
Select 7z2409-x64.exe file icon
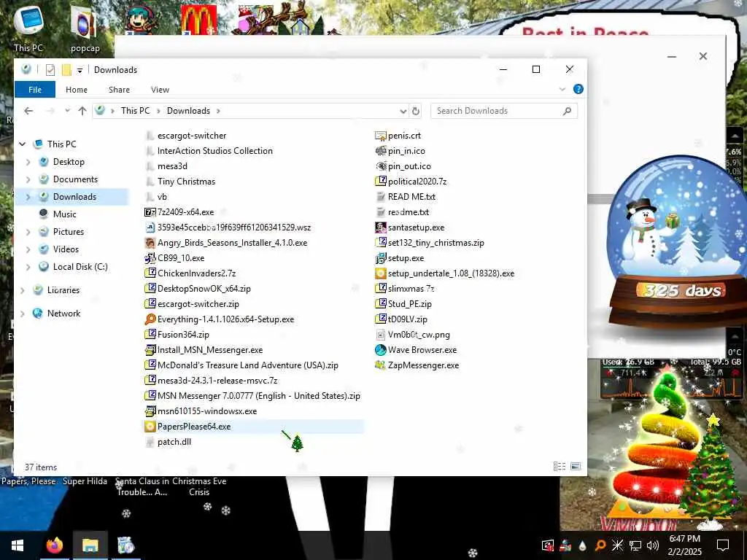(x=150, y=212)
